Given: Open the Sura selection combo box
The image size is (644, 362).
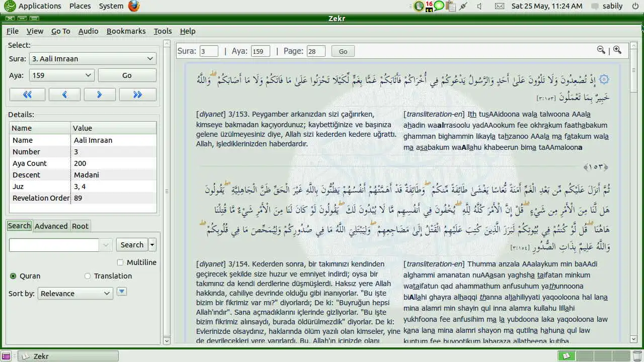Looking at the screenshot, I should pyautogui.click(x=93, y=59).
